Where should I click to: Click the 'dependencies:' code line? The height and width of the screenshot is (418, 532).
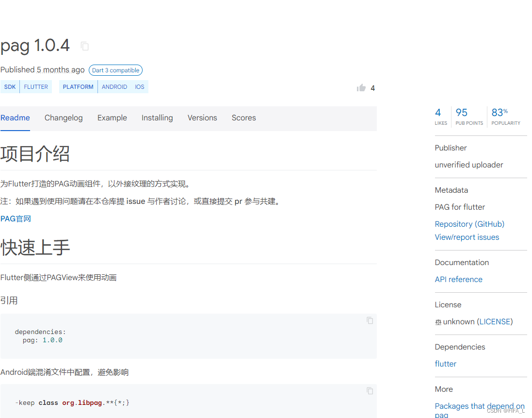pos(40,332)
